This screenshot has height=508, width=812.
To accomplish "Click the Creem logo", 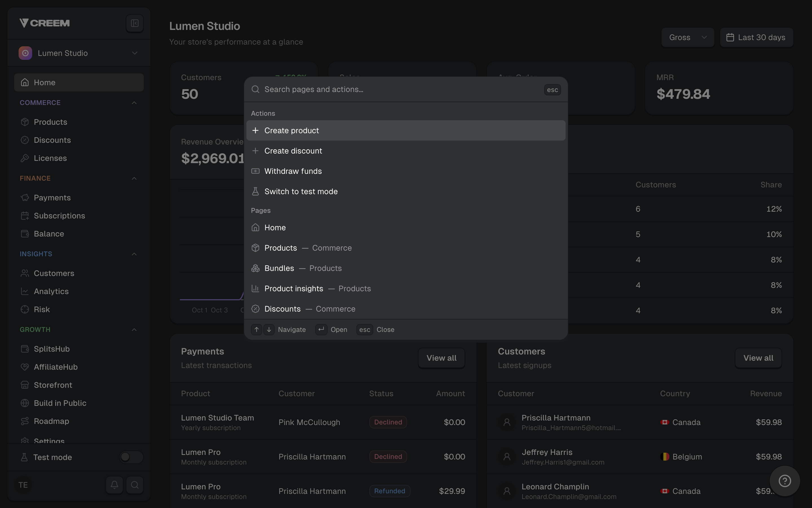I will (x=45, y=23).
